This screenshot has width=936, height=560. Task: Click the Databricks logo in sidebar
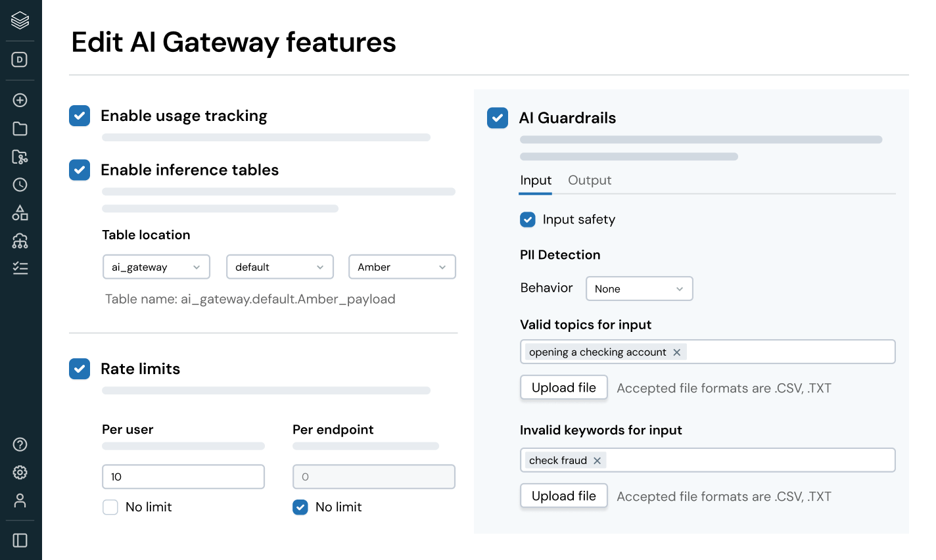pos(20,20)
